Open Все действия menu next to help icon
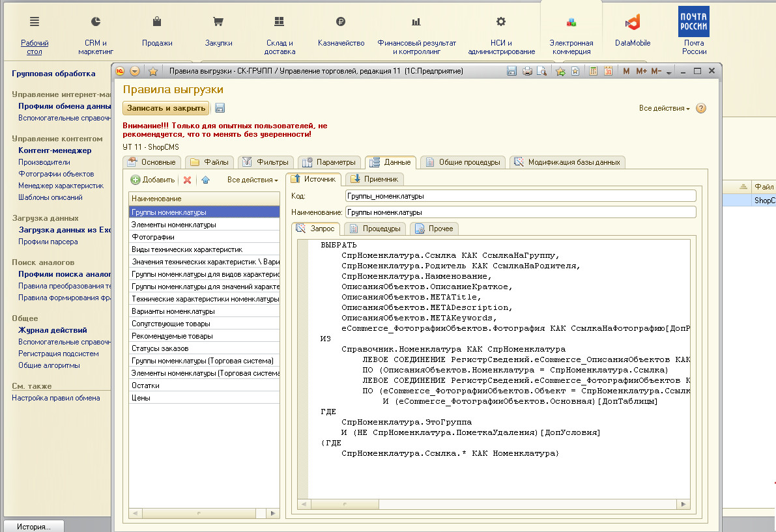 coord(664,109)
